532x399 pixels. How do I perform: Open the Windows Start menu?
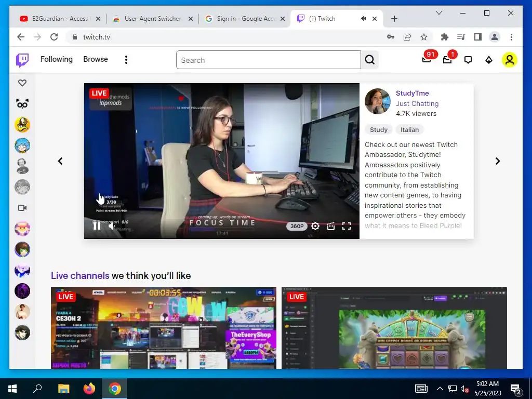(12, 389)
